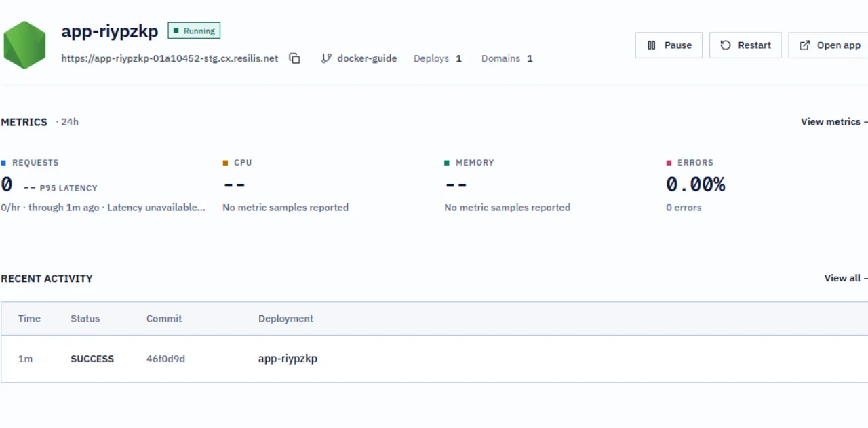Copy the app URL with the copy icon

click(x=294, y=58)
